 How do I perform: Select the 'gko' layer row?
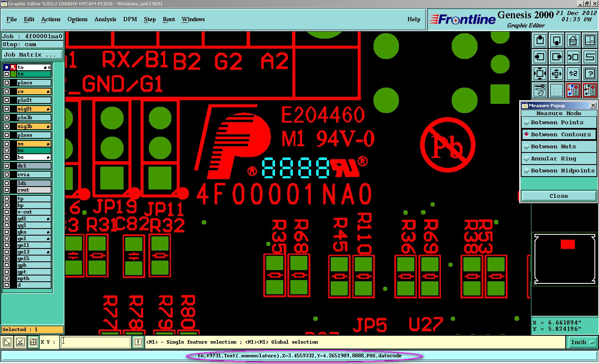coord(34,232)
